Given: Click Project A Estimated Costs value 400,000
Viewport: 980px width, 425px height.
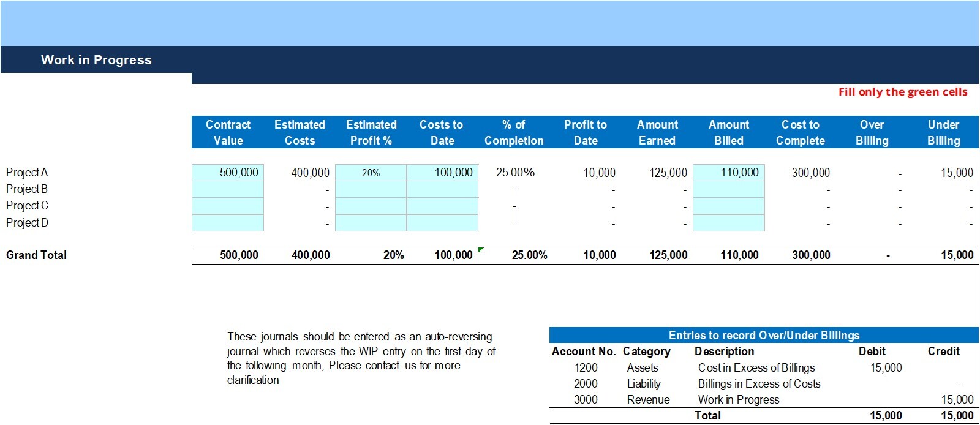Looking at the screenshot, I should 311,173.
